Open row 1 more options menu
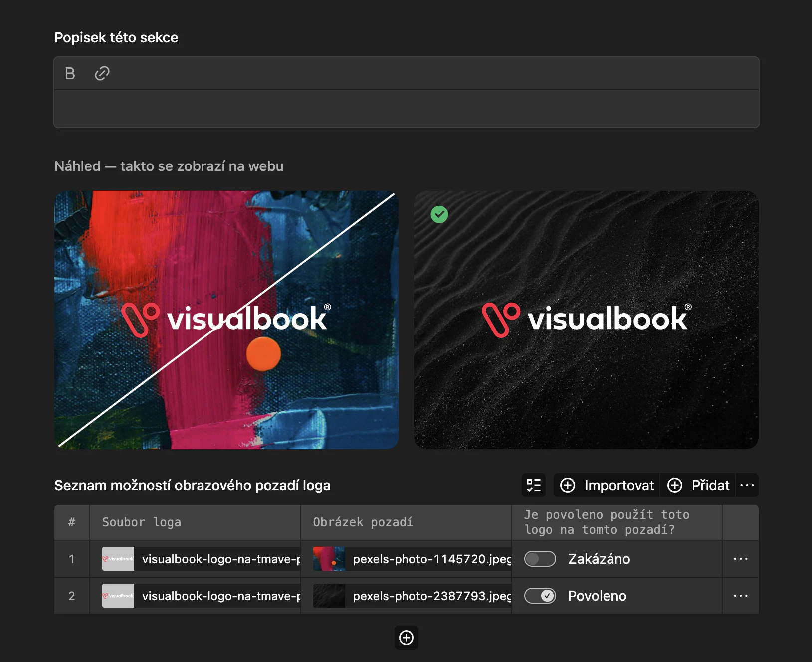Screen dimensions: 812x662 (741, 559)
